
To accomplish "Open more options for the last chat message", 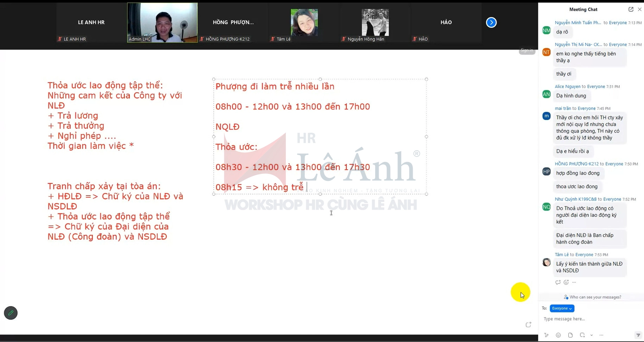I will 574,282.
